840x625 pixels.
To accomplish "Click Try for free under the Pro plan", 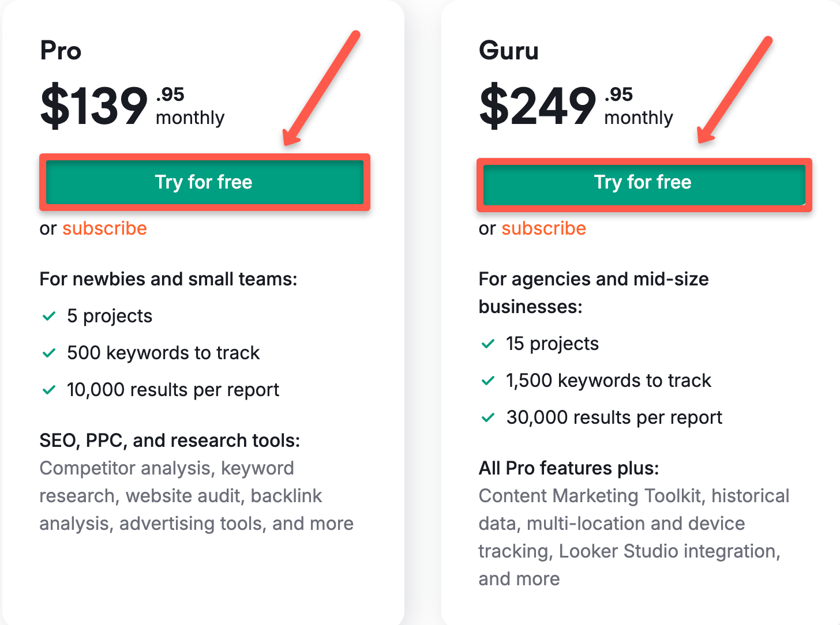I will click(204, 182).
